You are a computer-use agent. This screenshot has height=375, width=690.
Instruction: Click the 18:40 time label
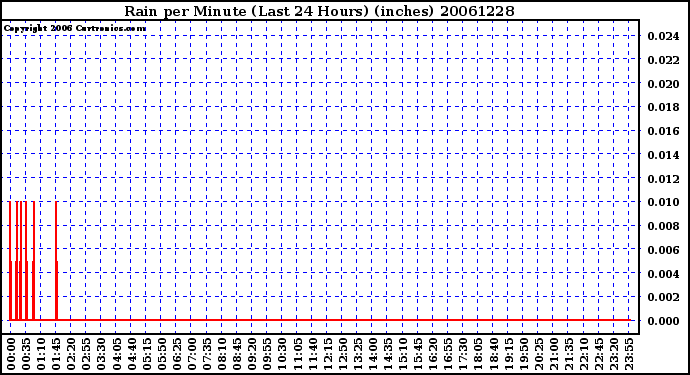[492, 354]
